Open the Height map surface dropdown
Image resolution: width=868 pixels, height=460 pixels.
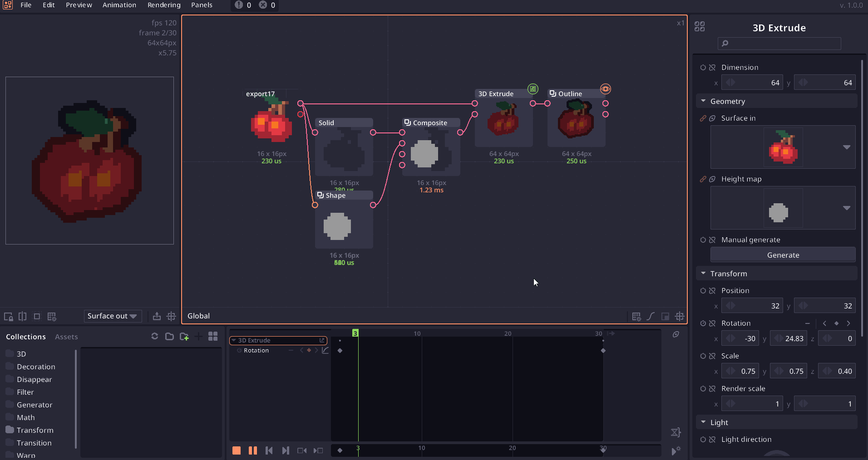coord(846,208)
